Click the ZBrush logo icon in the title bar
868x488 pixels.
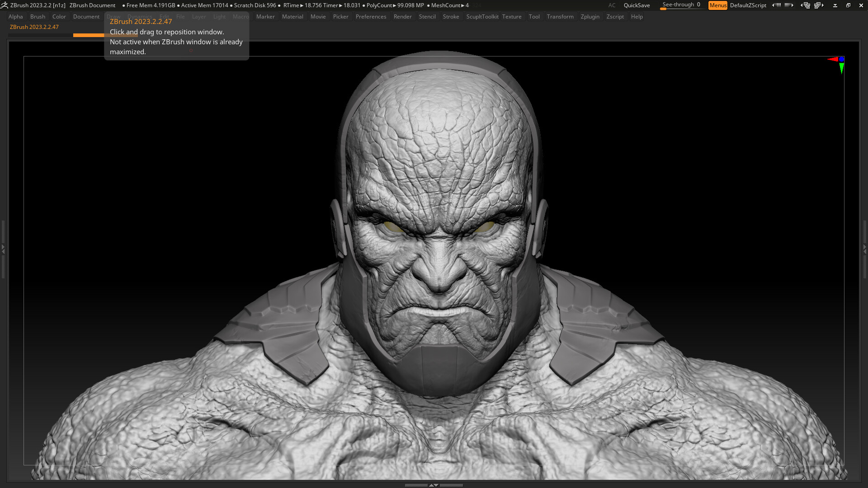coord(5,5)
